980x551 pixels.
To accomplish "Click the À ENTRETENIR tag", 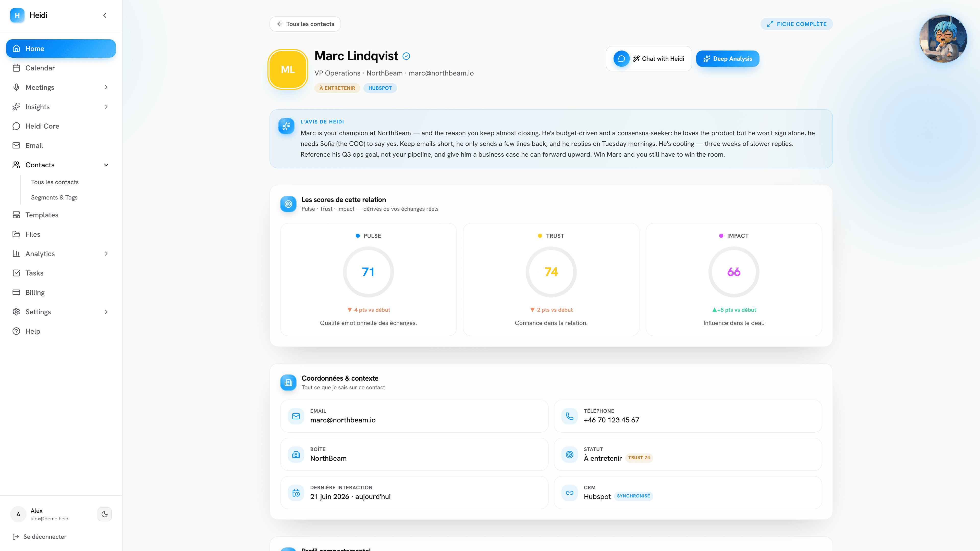I will click(x=337, y=88).
